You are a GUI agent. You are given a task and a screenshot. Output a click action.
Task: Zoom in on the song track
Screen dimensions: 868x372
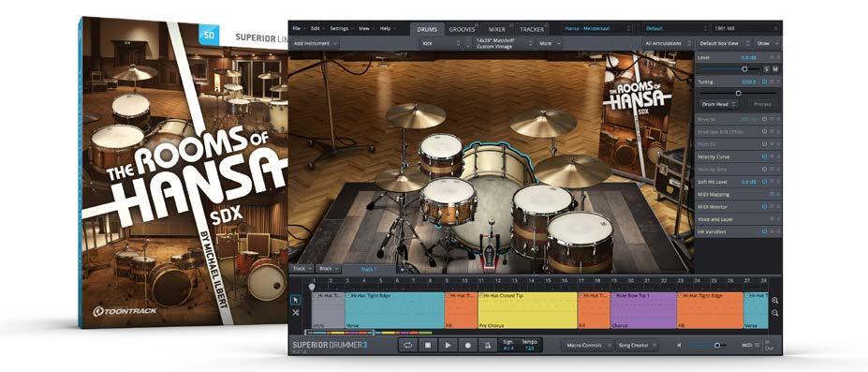point(775,301)
